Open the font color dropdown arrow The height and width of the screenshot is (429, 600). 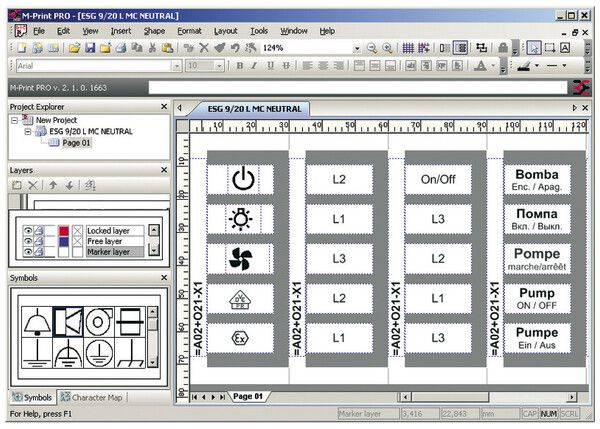point(493,66)
